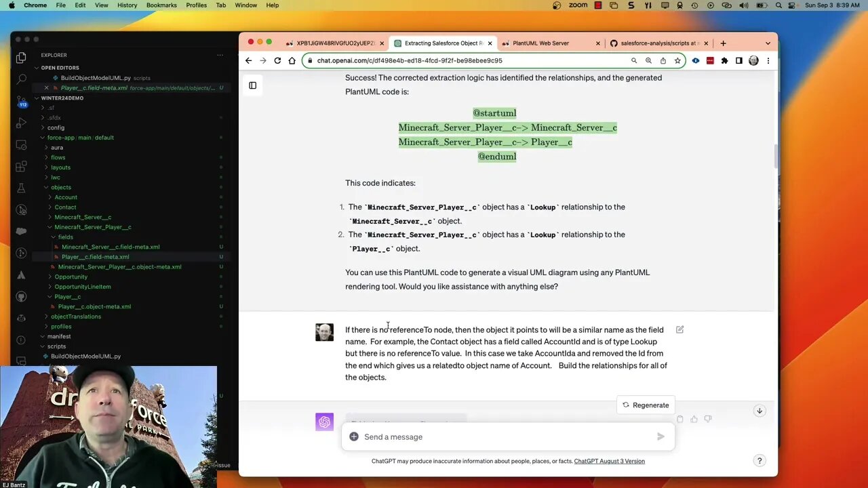
Task: Click the zoom icon in Chrome address bar
Action: point(648,60)
